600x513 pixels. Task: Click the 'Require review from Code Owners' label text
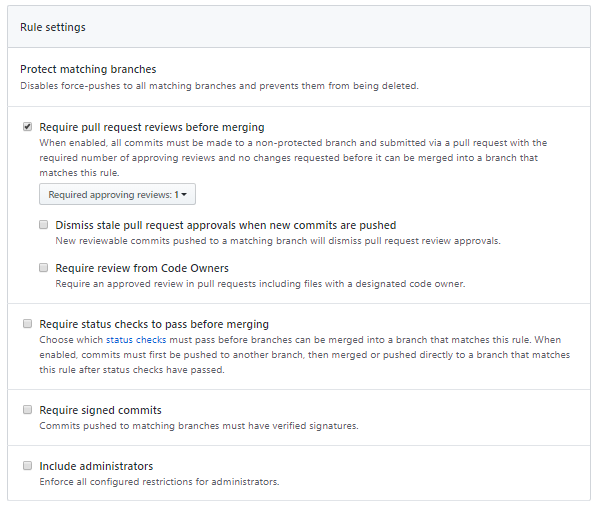pos(142,268)
